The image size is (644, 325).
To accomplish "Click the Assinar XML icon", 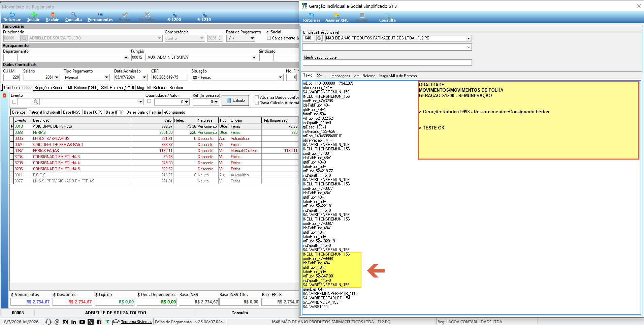I will coord(337,15).
